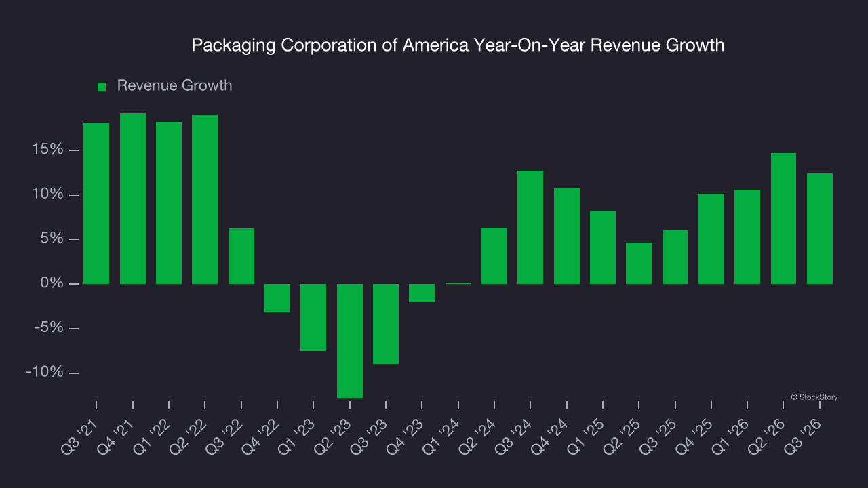This screenshot has height=488, width=868.
Task: Click the Q2 '26 x-axis label
Action: pos(766,437)
